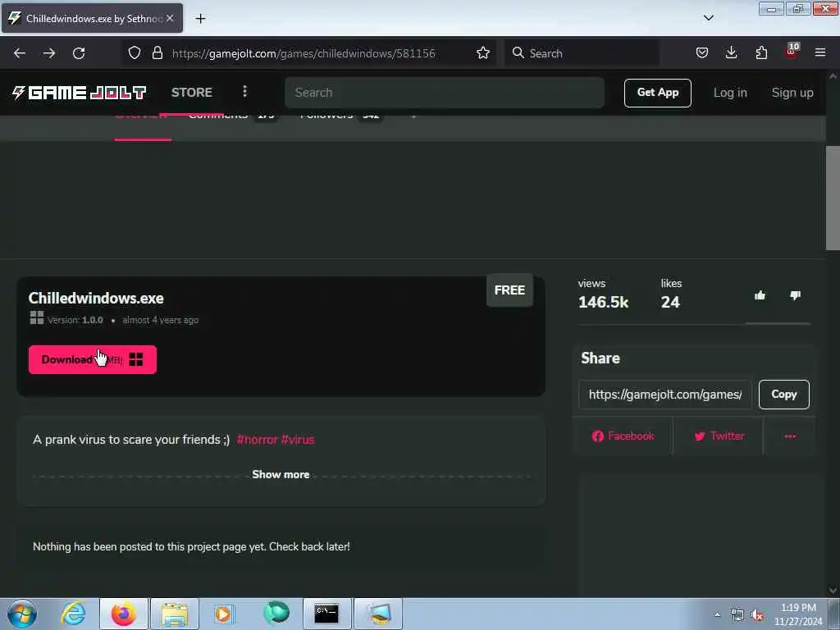Go back using the browser back arrow
The height and width of the screenshot is (630, 840).
(20, 53)
